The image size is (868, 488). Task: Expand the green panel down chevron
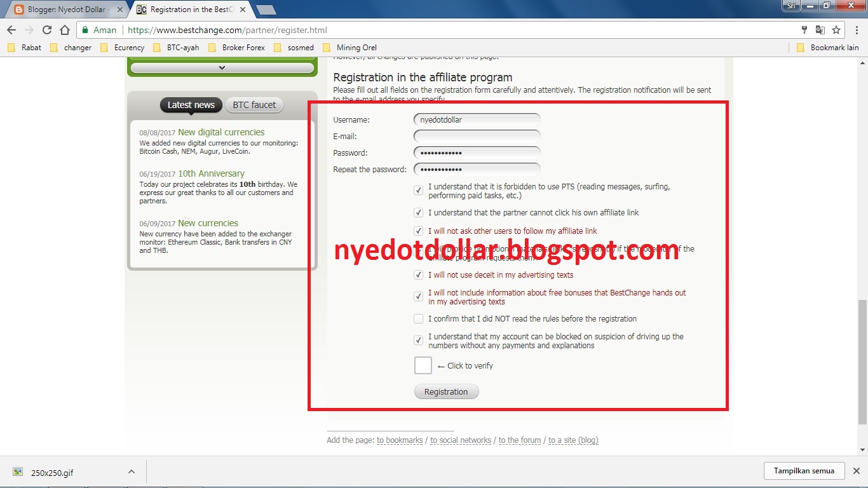222,67
